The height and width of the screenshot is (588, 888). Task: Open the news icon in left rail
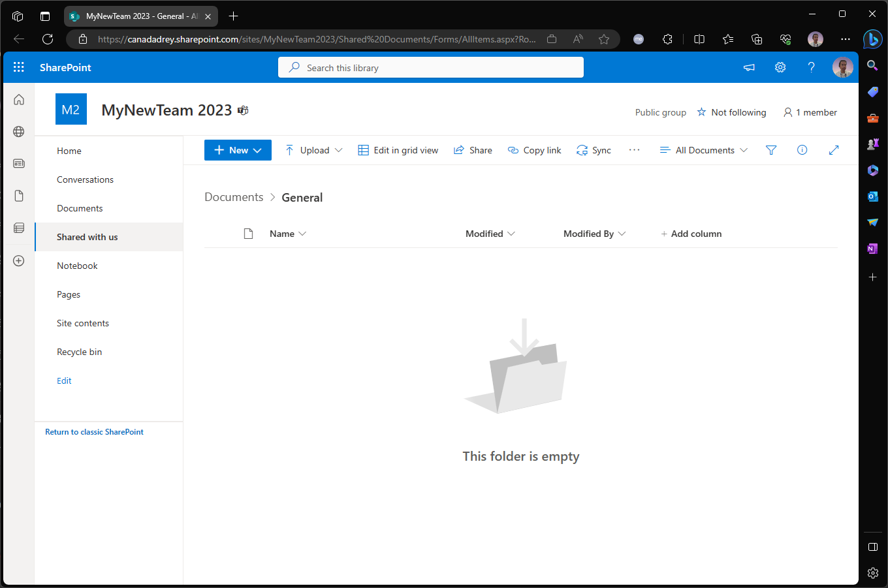click(19, 163)
